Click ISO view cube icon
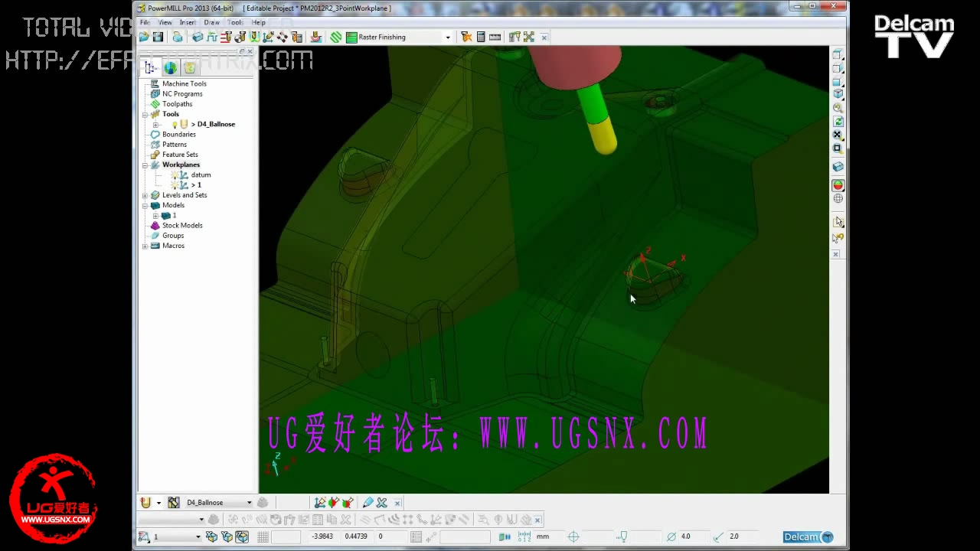This screenshot has width=980, height=551. point(838,94)
